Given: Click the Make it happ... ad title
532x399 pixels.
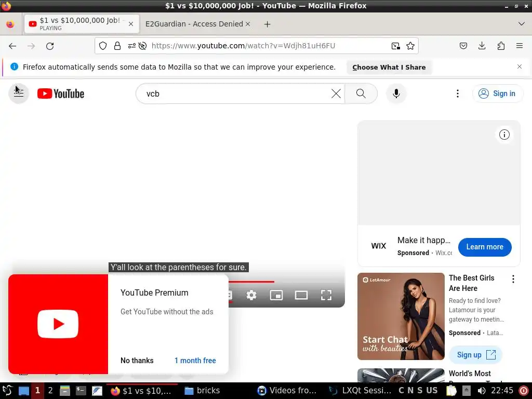Looking at the screenshot, I should point(424,240).
